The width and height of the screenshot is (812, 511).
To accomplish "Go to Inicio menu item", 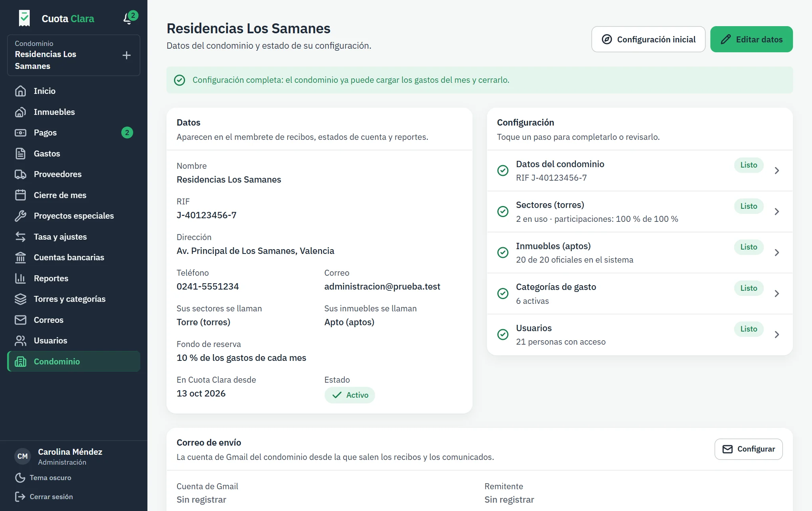I will point(74,91).
